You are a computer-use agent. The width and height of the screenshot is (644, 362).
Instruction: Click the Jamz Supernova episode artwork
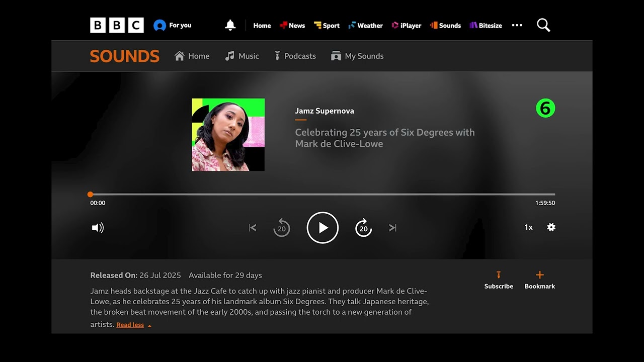[x=228, y=135]
